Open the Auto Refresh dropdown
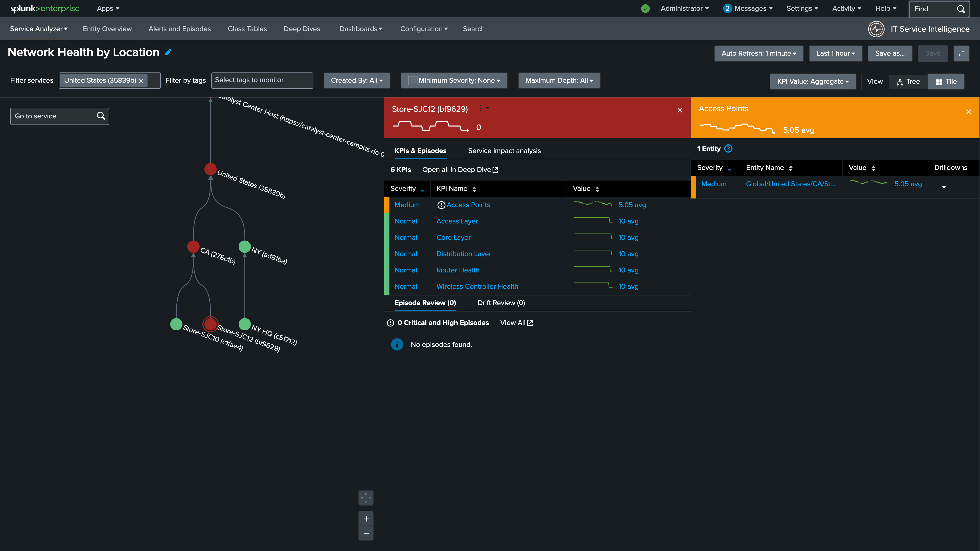The image size is (980, 551). [x=758, y=54]
